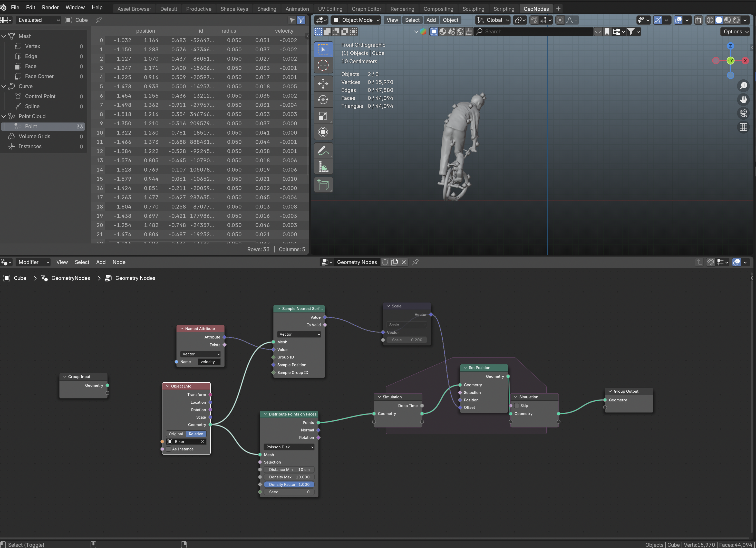Image resolution: width=756 pixels, height=548 pixels.
Task: Click Add in the 3D viewport header
Action: point(431,20)
